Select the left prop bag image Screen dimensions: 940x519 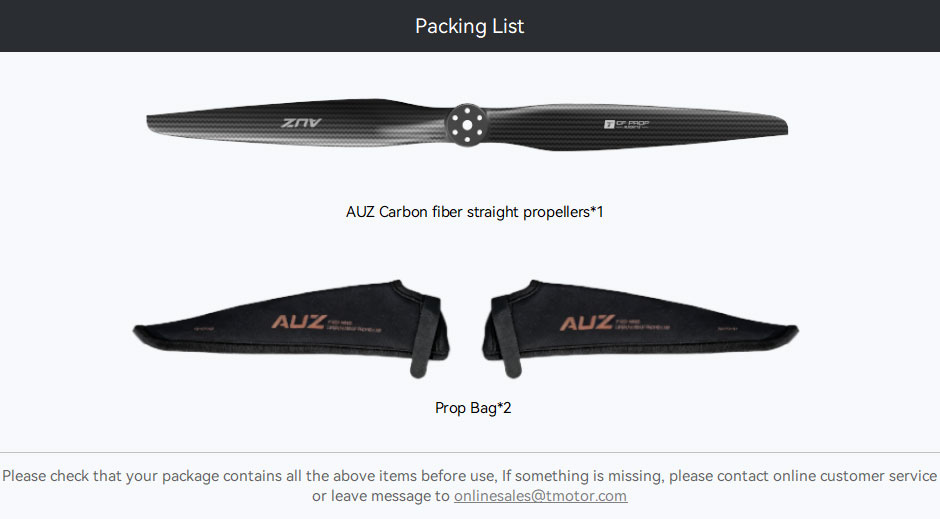(291, 328)
